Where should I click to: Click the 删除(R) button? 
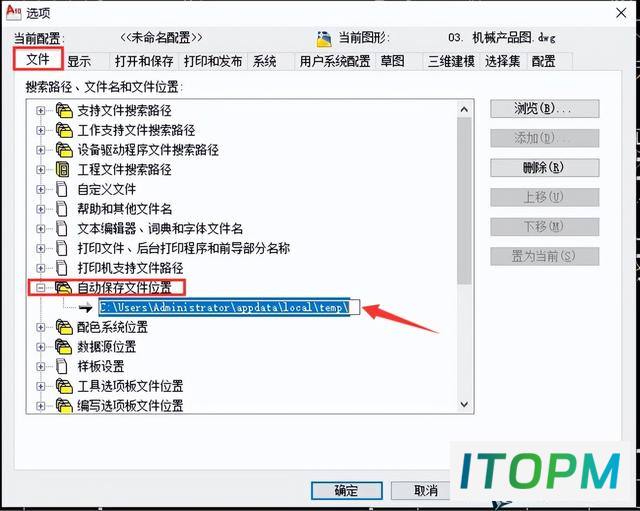[544, 167]
